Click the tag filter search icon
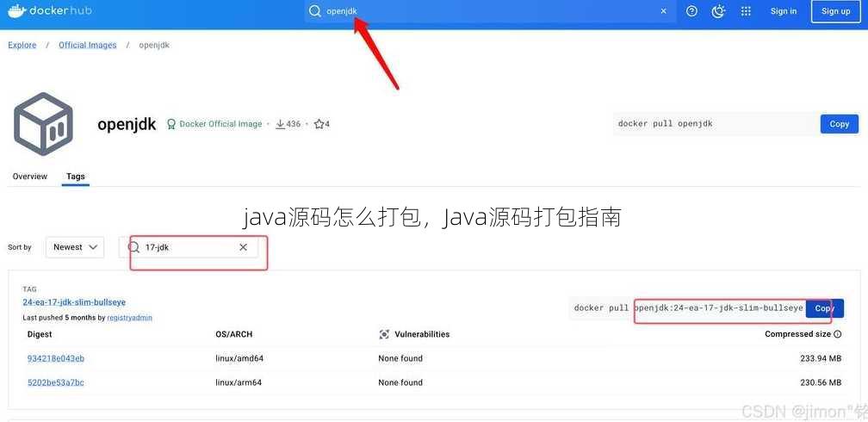868x422 pixels. tap(133, 247)
